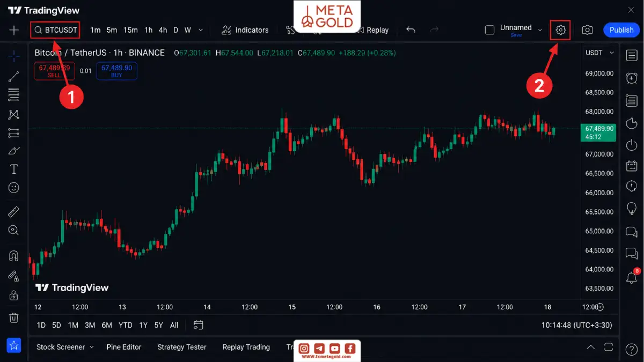644x362 pixels.
Task: Select the zoom-in magnifier tool
Action: pos(14,231)
